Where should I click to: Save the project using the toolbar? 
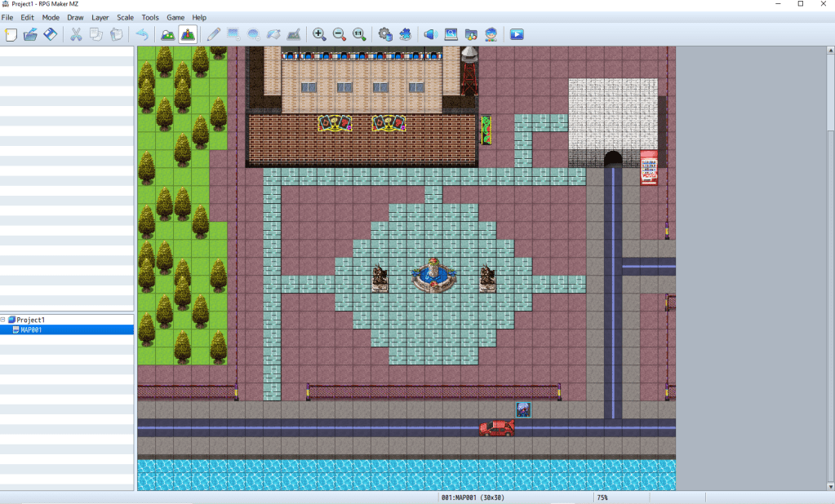pos(50,34)
